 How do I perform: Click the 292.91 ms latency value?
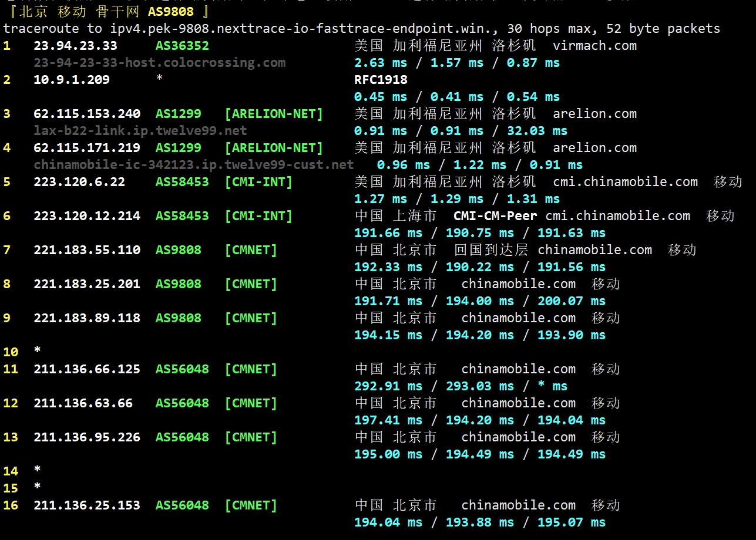(x=388, y=386)
